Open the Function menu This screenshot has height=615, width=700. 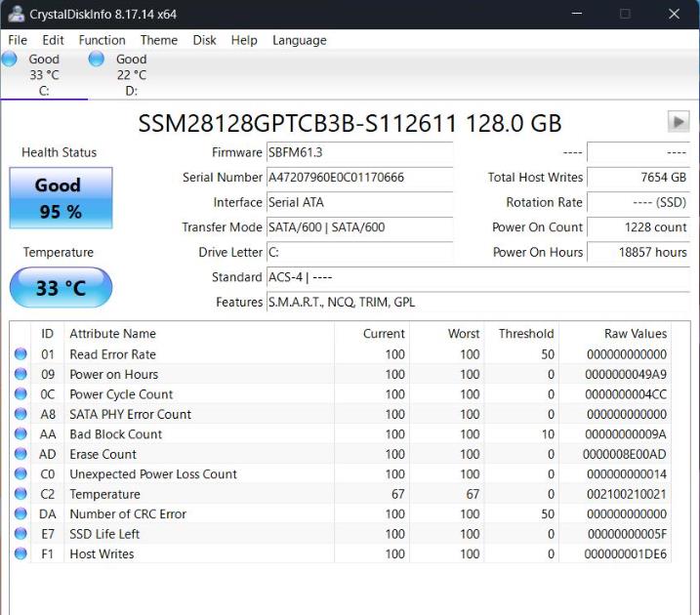pyautogui.click(x=102, y=40)
